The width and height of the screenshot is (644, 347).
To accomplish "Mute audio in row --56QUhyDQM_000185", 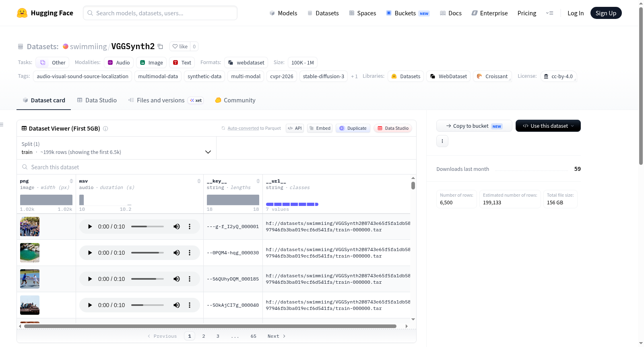I will pos(177,279).
